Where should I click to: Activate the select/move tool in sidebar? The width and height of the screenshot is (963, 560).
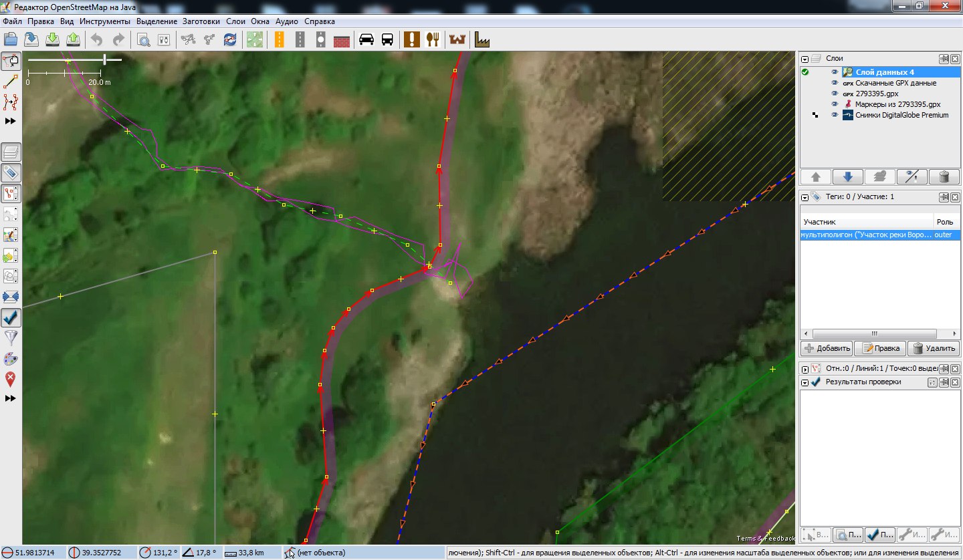[11, 62]
